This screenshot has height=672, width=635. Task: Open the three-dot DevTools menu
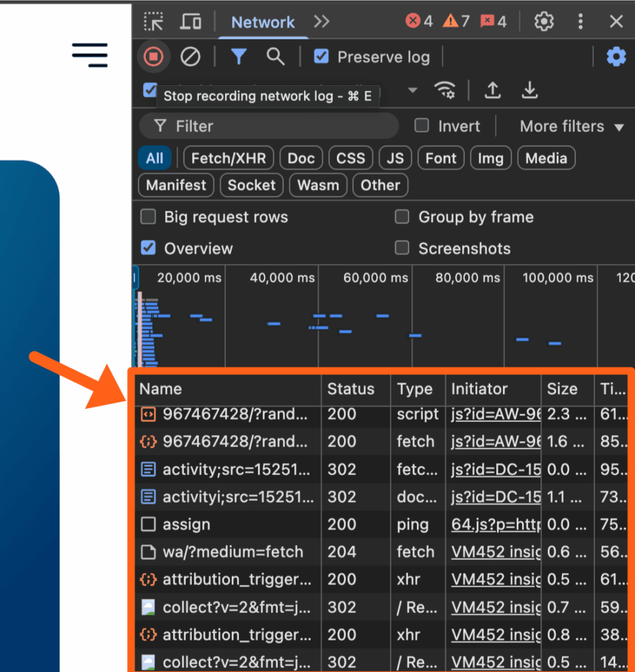point(580,21)
